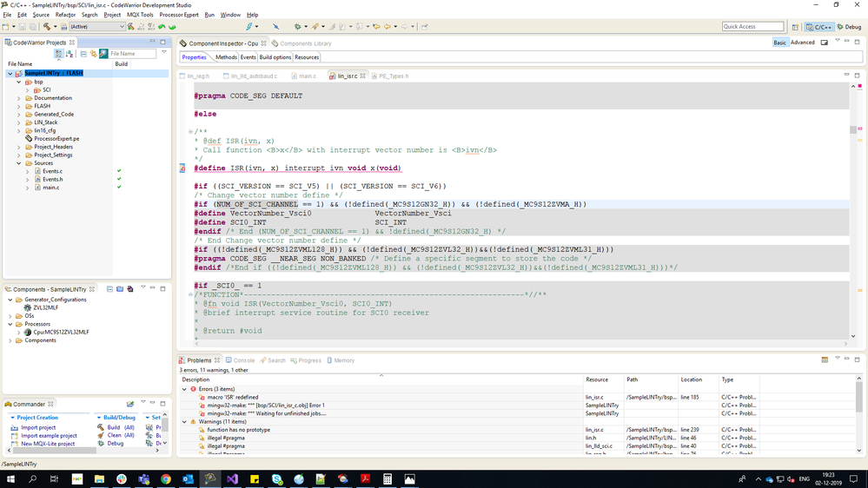868x488 pixels.
Task: Expand the Documentation folder
Action: pos(19,98)
